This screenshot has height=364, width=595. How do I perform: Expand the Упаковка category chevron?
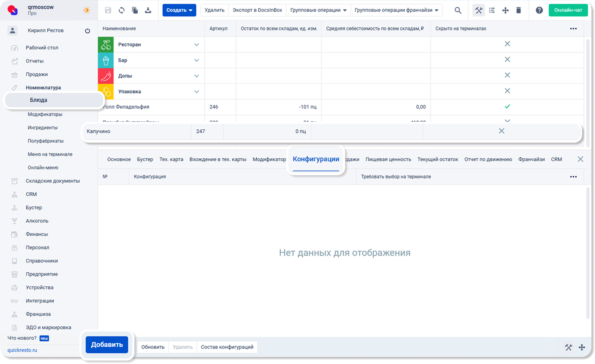coord(197,92)
